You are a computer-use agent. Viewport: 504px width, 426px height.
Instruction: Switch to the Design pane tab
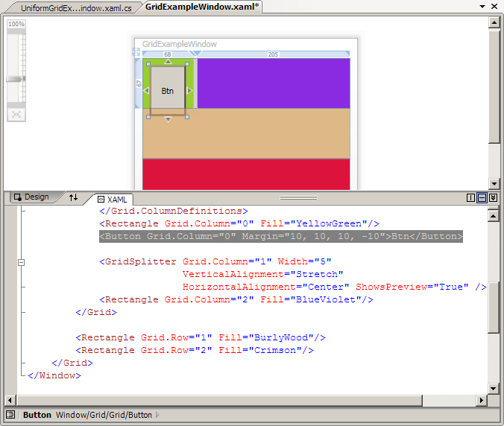pyautogui.click(x=32, y=197)
